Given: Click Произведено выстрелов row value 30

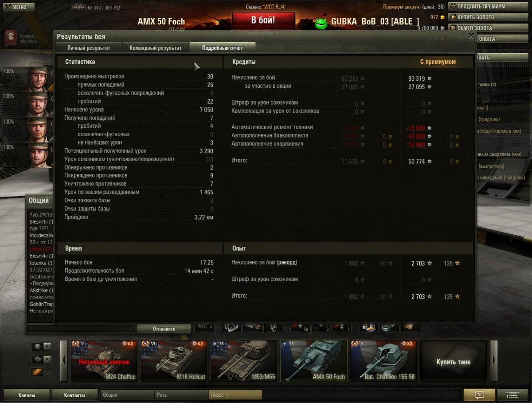Looking at the screenshot, I should coord(210,76).
